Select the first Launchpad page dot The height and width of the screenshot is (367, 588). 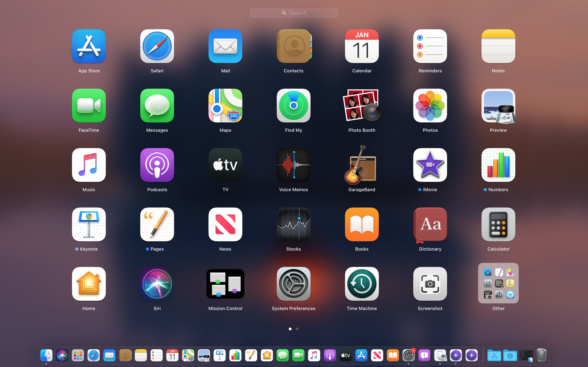coord(290,329)
